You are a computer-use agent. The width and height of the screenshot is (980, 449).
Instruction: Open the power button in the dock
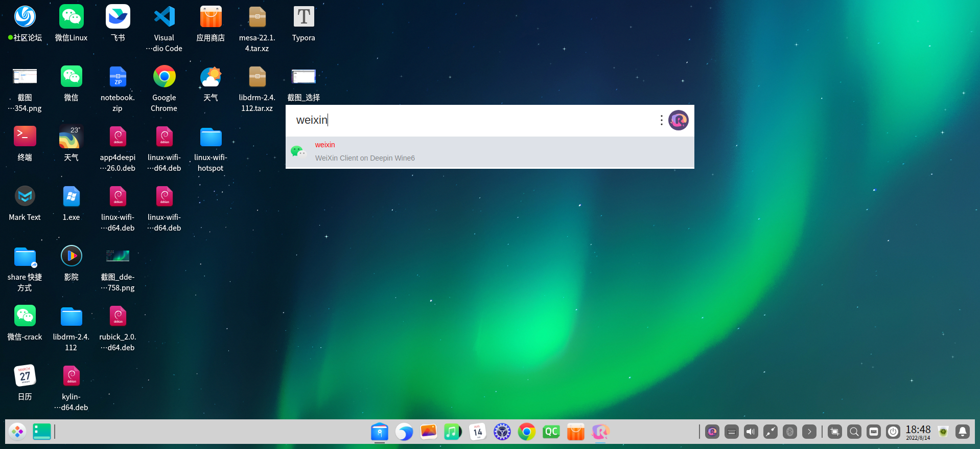893,432
